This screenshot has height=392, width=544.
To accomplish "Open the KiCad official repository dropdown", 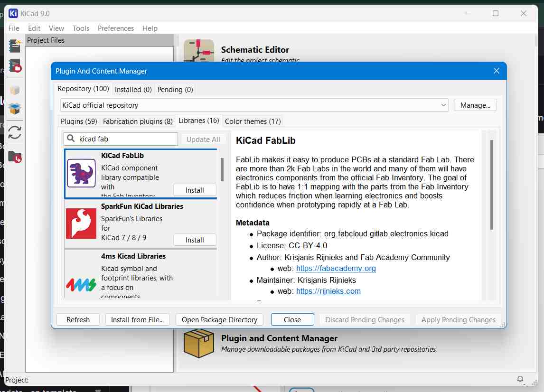I will click(x=254, y=105).
